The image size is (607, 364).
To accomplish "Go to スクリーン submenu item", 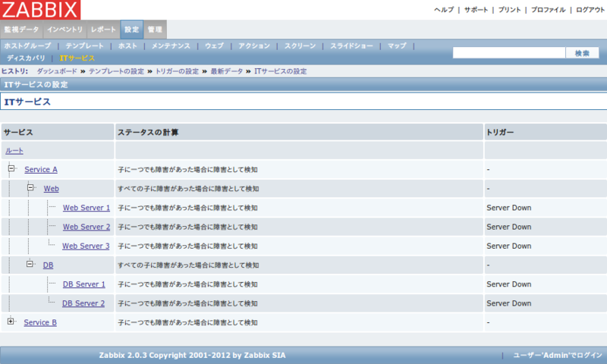I will coord(300,45).
